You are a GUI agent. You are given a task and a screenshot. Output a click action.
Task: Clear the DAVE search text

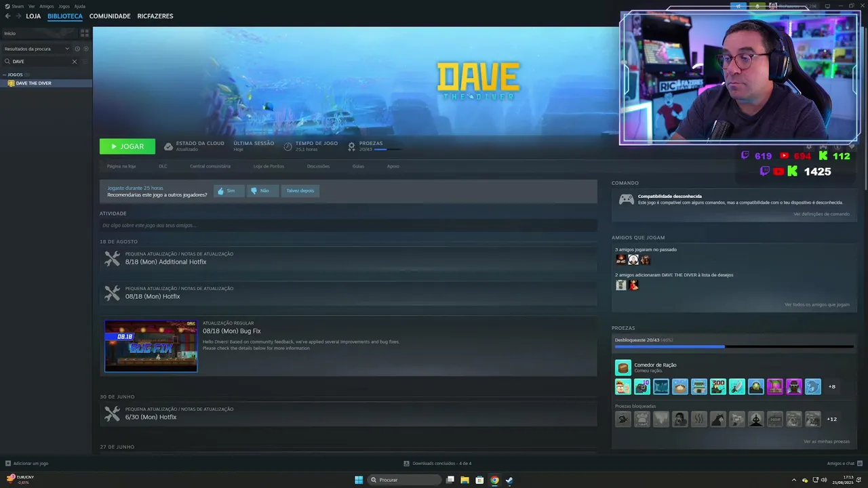click(75, 62)
